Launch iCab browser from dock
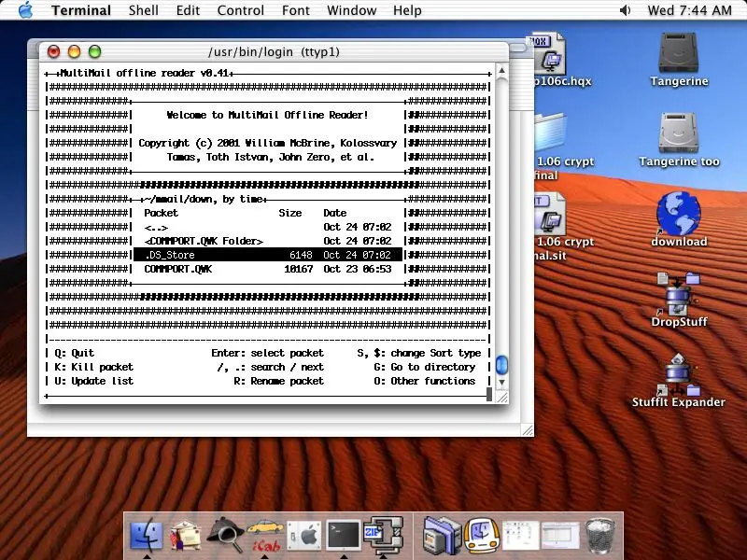 (264, 535)
